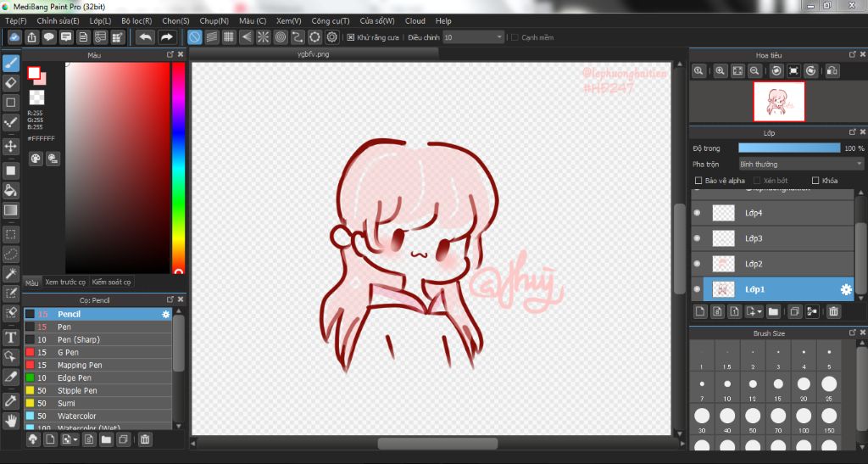Add a folder in layer panel

tap(773, 311)
